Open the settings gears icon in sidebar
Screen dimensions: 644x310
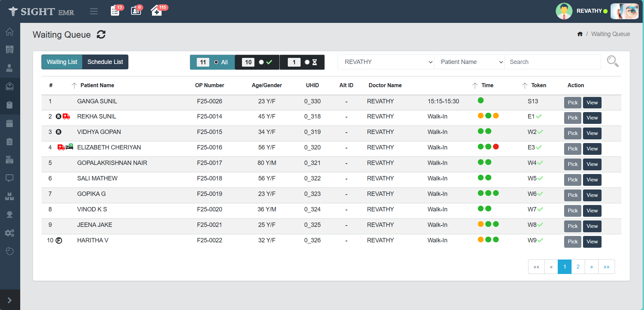(10, 233)
